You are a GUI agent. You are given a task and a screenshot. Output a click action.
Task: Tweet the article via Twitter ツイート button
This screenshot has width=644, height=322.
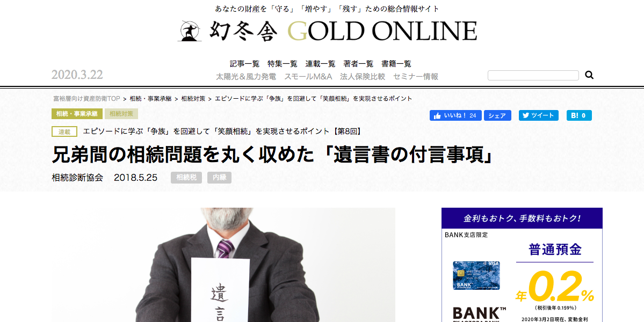[538, 115]
